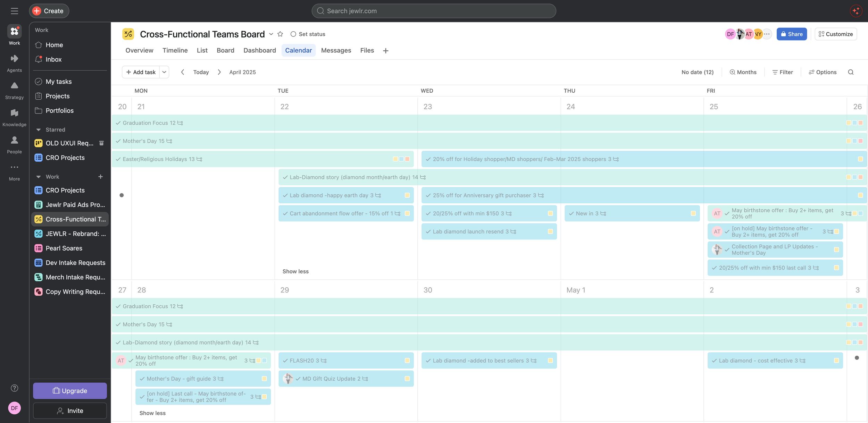The image size is (868, 423).
Task: Open the Filter menu
Action: [783, 72]
